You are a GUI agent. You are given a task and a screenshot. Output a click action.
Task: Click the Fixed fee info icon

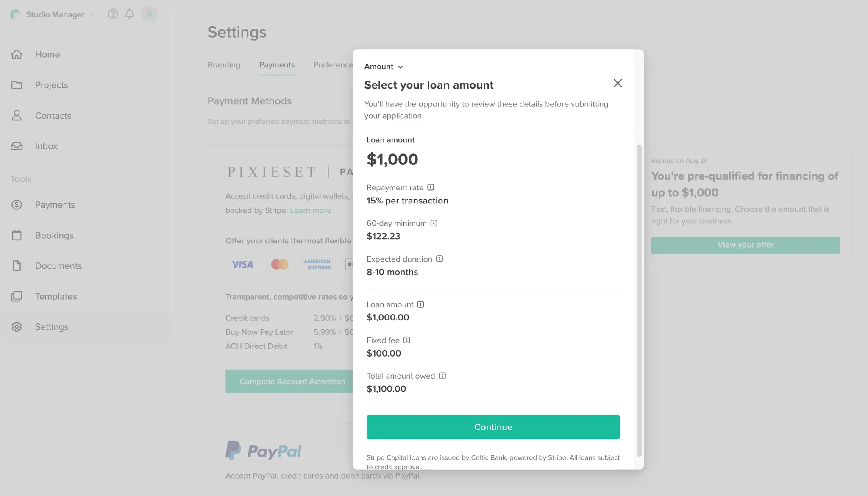407,340
